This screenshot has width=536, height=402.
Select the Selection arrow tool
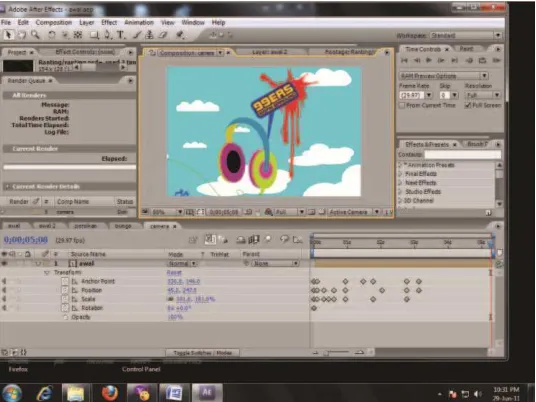(x=9, y=35)
